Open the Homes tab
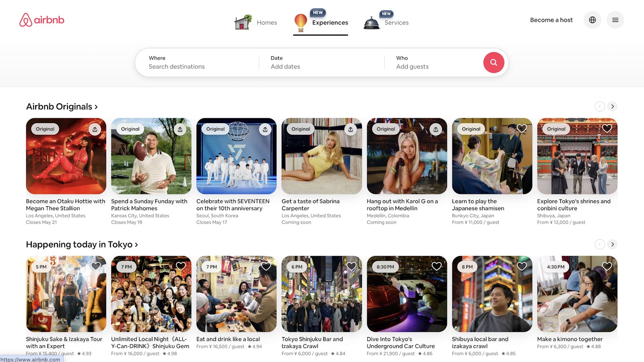Image resolution: width=644 pixels, height=362 pixels. [255, 22]
